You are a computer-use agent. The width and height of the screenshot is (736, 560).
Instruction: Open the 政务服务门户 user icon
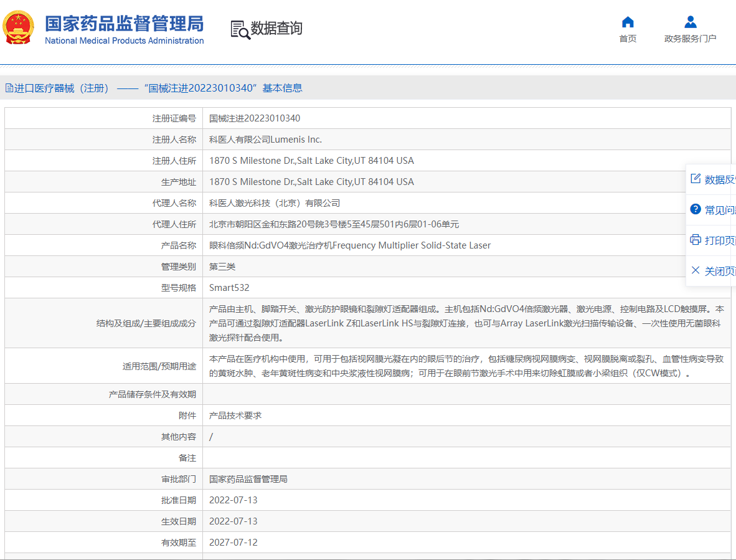(x=690, y=22)
